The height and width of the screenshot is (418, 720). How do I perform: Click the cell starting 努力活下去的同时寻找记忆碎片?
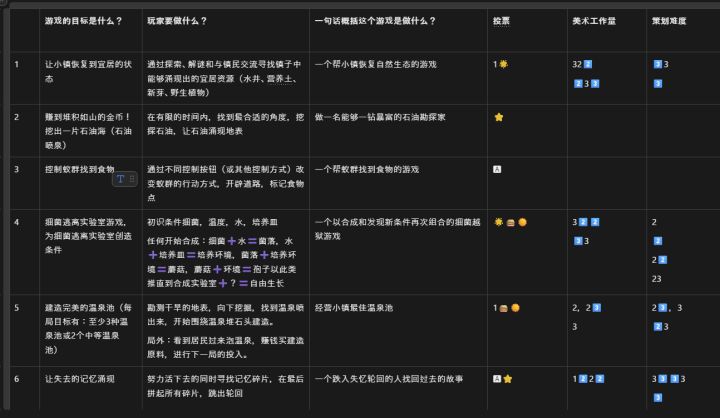tap(226, 388)
